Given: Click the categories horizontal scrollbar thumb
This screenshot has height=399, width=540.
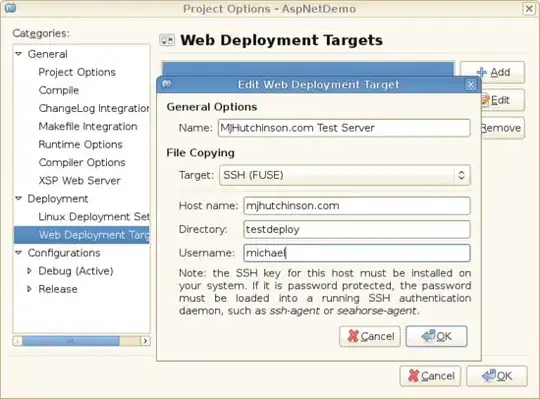Looking at the screenshot, I should click(x=71, y=341).
